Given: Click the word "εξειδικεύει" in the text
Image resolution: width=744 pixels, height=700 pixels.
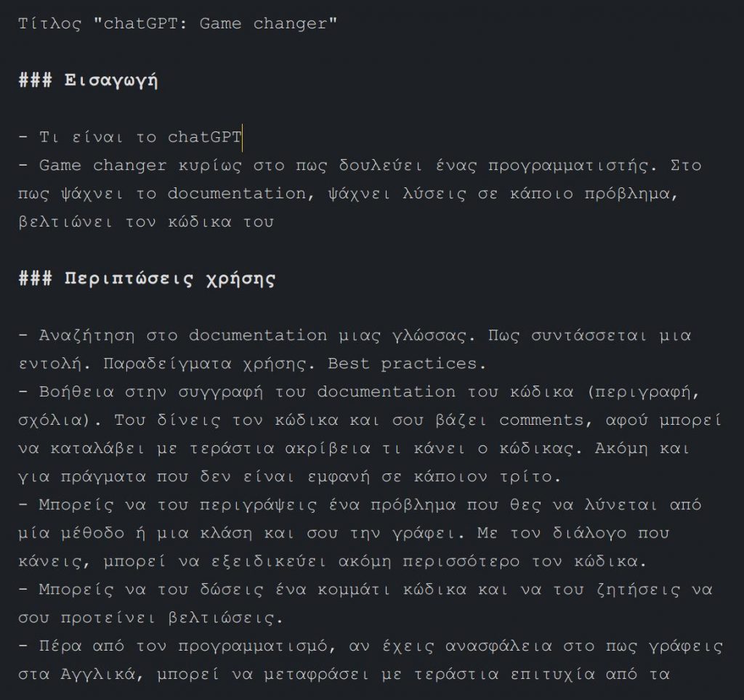Looking at the screenshot, I should click(269, 561).
